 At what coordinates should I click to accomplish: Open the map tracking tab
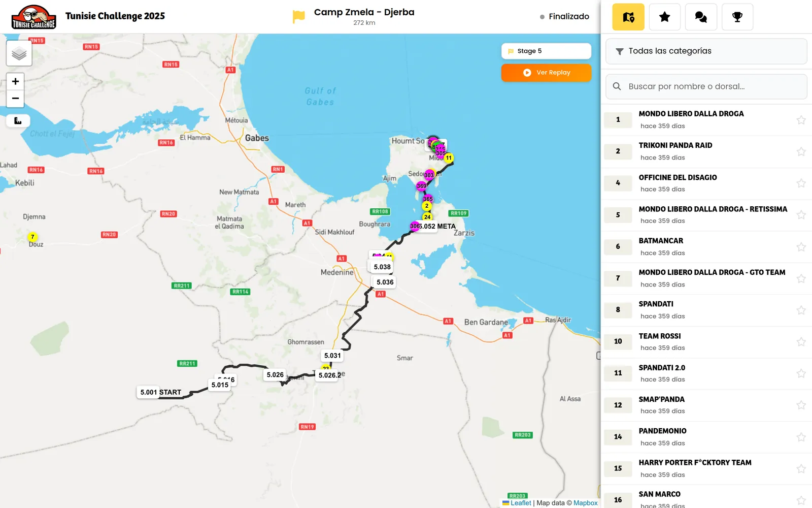pos(628,17)
